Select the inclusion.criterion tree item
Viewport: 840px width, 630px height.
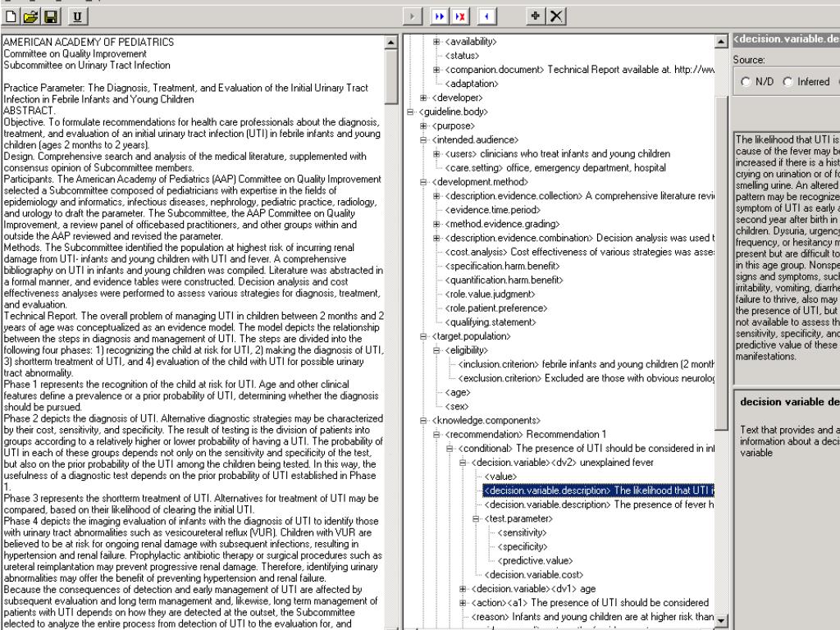point(586,364)
